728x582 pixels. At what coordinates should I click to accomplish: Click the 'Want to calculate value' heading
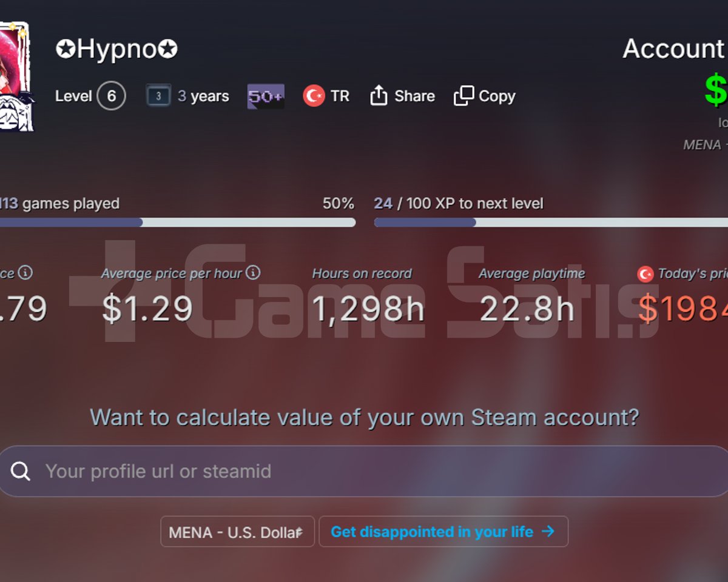click(364, 417)
